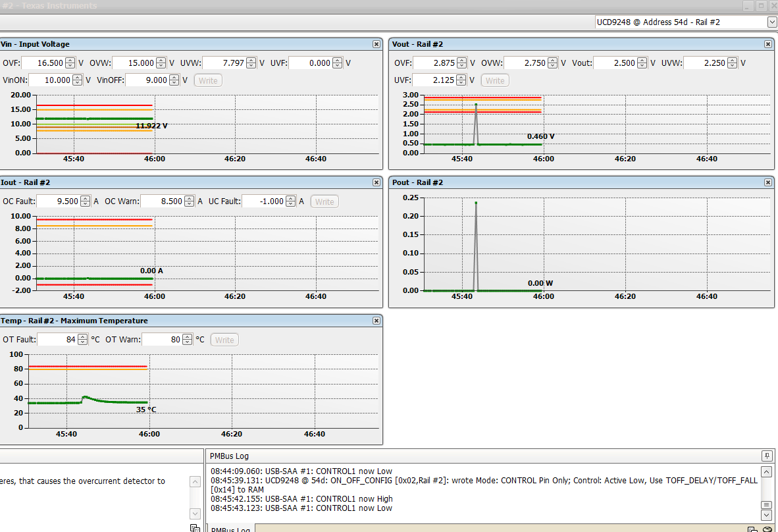
Task: Click the Vout OVF value field
Action: click(x=435, y=63)
